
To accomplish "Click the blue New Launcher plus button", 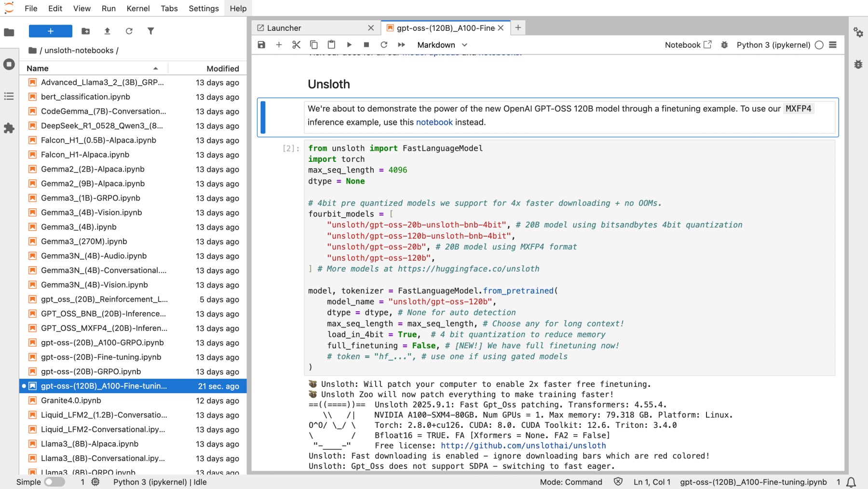I will pyautogui.click(x=51, y=31).
